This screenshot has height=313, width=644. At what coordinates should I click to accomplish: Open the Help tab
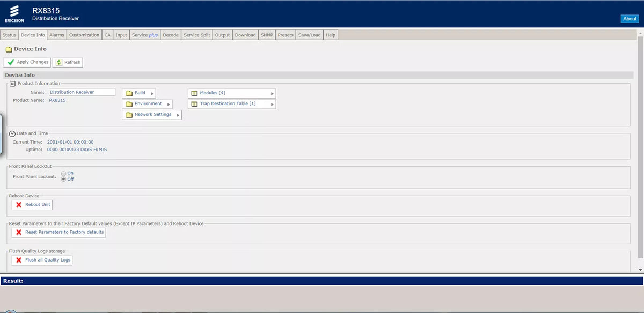point(331,35)
